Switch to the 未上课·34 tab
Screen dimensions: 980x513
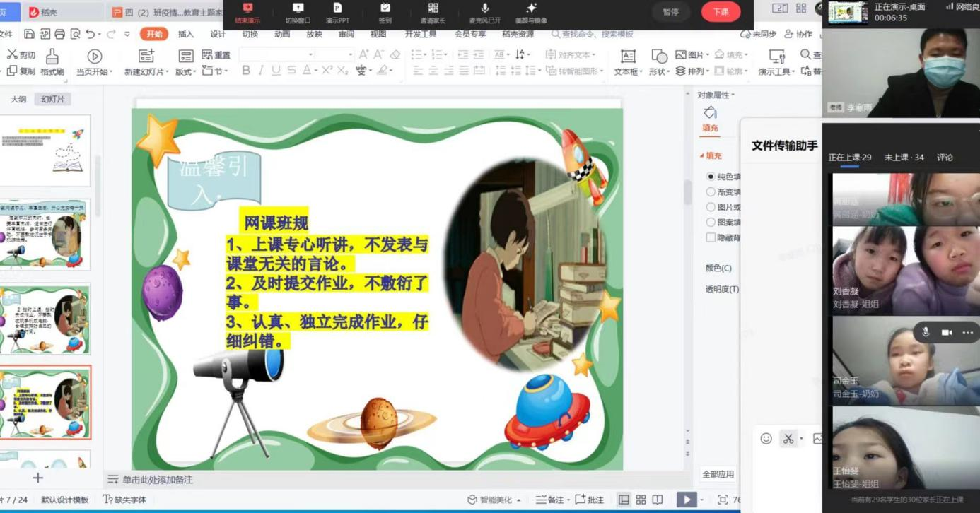(x=904, y=157)
